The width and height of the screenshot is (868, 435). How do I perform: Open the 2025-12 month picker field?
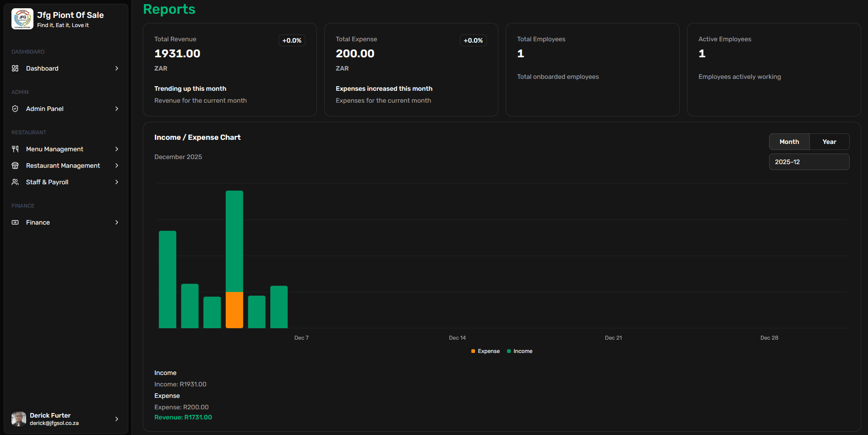click(809, 162)
